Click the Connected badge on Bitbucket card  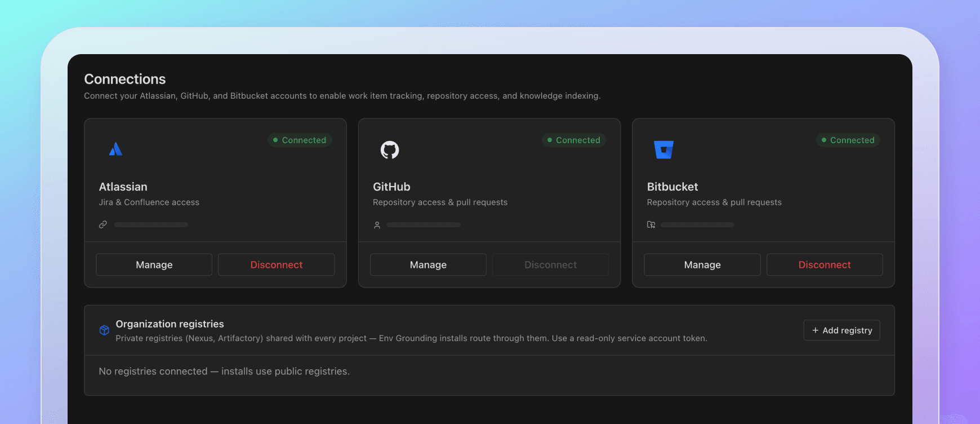point(848,140)
